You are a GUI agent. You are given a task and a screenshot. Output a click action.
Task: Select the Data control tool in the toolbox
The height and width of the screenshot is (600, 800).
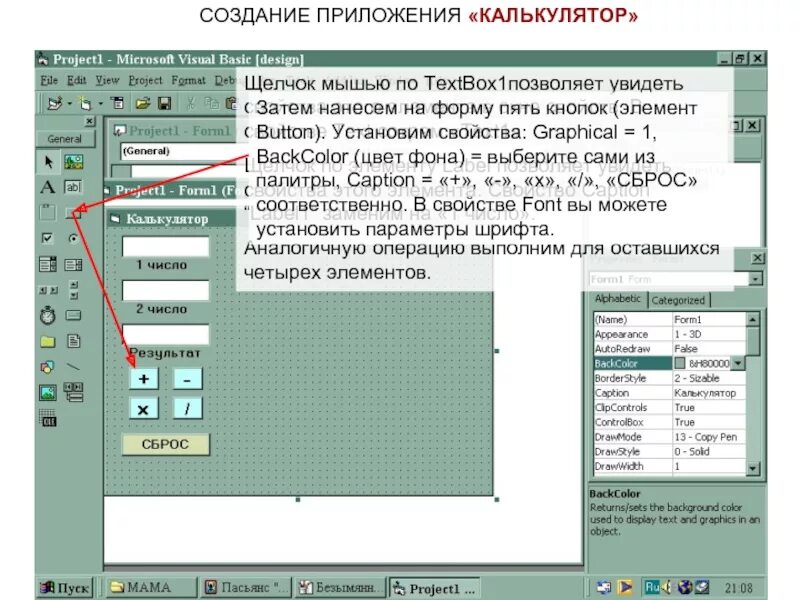[73, 392]
